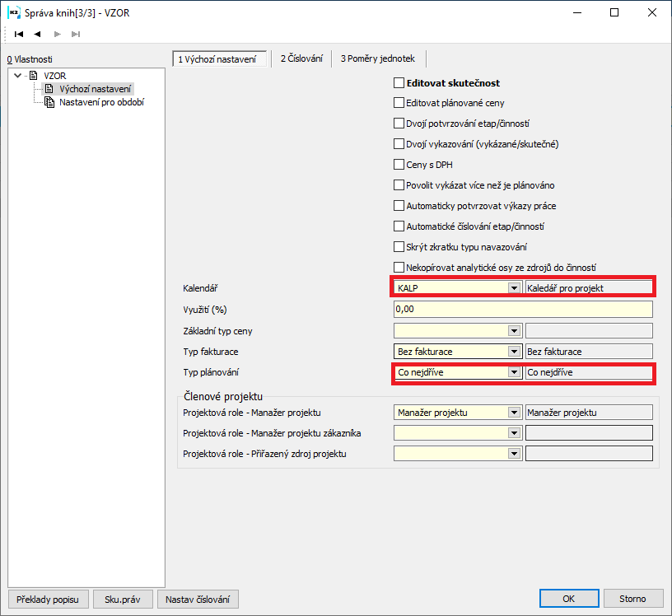Screen dimensions: 672x616
Task: Enable Povolit vykázat více než je plánováno
Action: point(399,185)
